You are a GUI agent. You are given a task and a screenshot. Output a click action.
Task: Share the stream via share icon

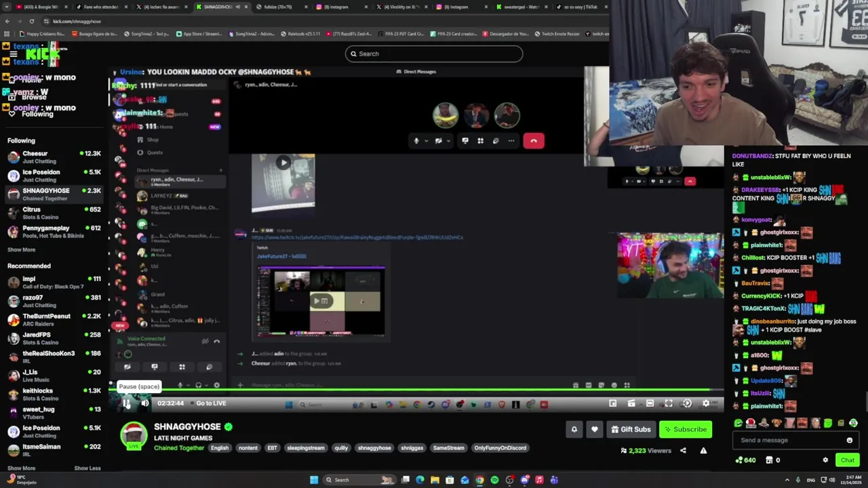[x=683, y=451]
